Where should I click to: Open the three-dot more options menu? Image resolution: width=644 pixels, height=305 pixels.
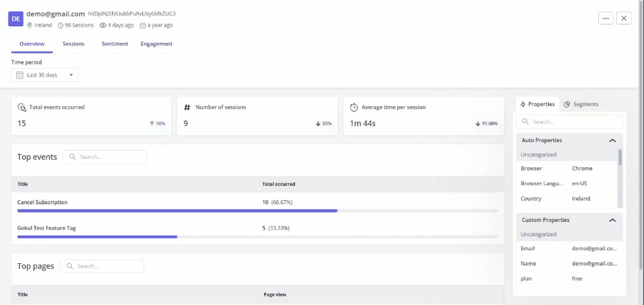click(x=605, y=18)
